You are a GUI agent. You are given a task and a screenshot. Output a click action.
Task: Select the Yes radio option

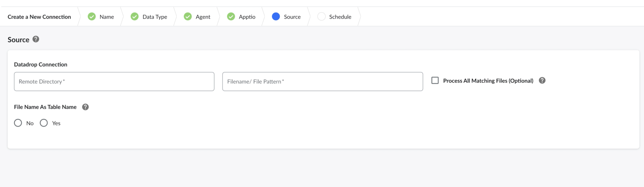pyautogui.click(x=44, y=123)
